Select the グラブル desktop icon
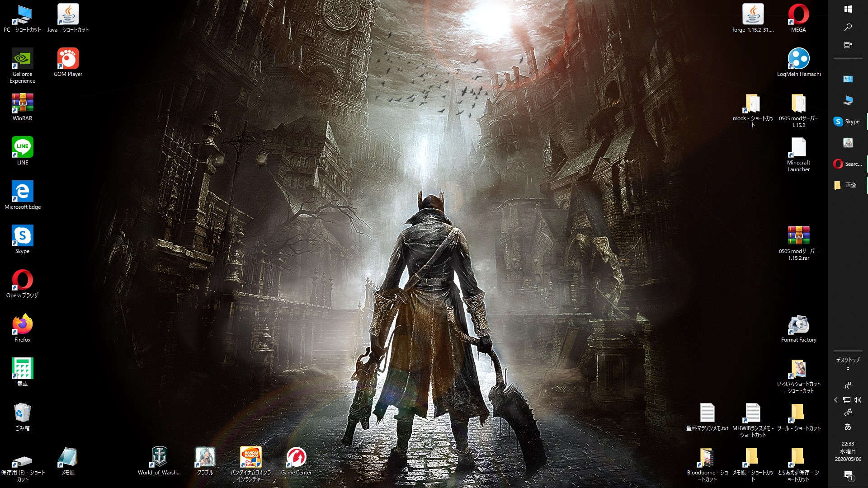Image resolution: width=868 pixels, height=488 pixels. [205, 461]
